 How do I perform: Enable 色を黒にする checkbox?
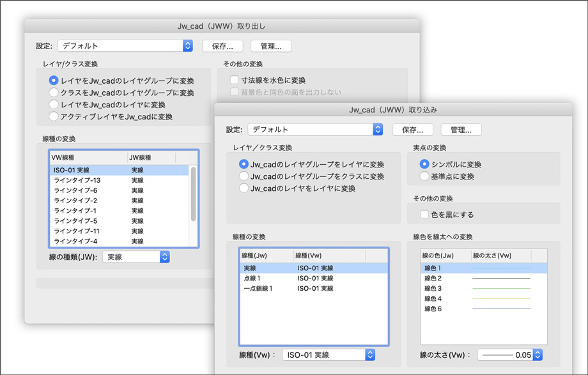coord(424,214)
